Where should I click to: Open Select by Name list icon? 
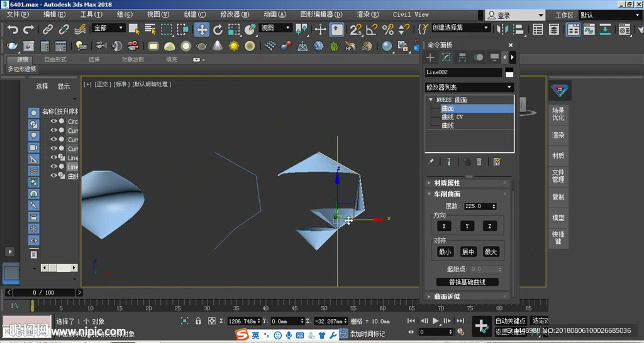150,29
